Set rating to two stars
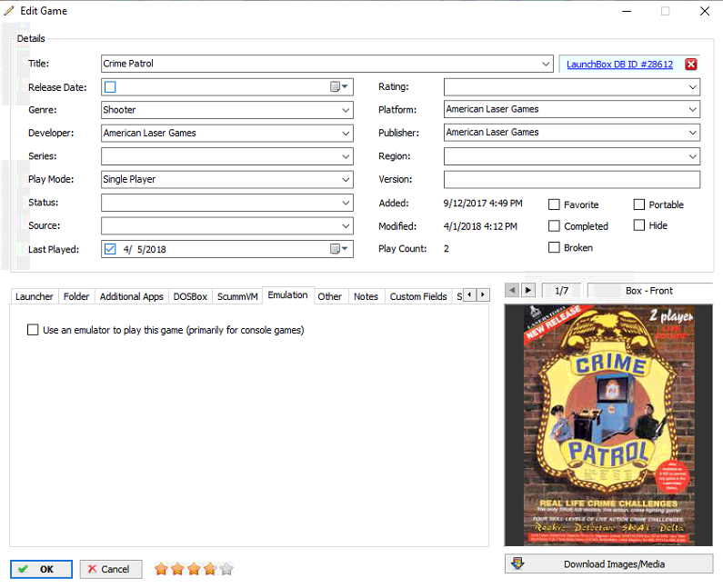 (x=177, y=569)
